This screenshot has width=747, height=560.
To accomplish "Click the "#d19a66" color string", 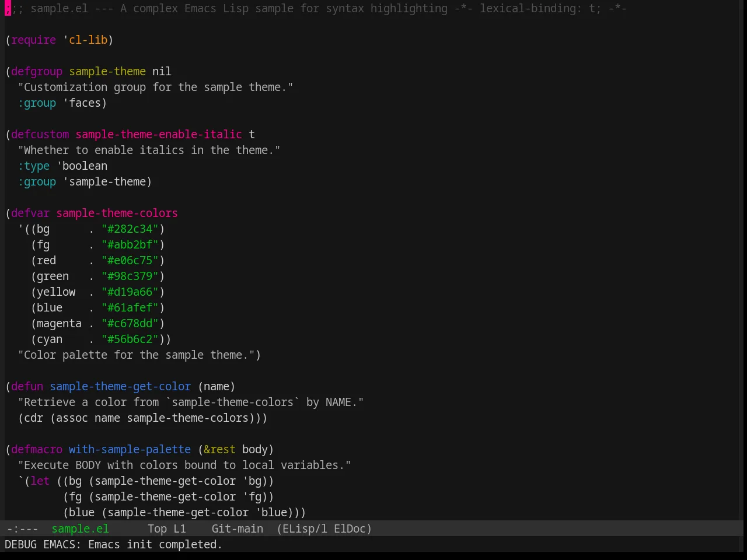I will point(130,292).
